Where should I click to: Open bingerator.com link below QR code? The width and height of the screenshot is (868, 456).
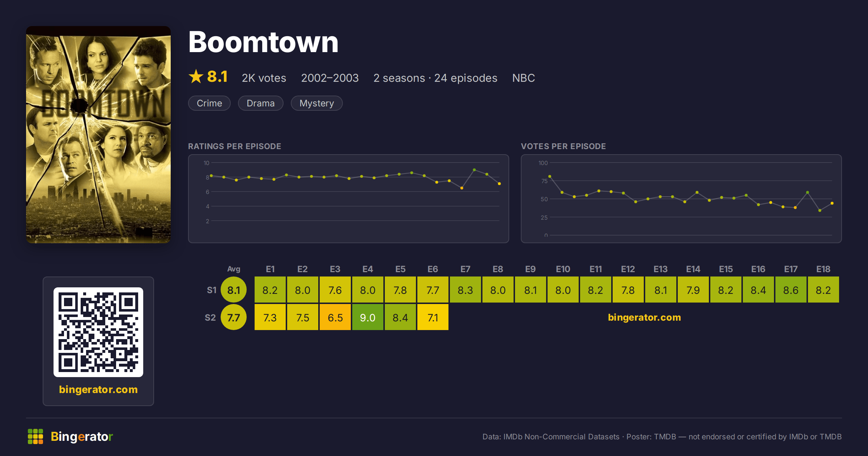[x=98, y=389]
